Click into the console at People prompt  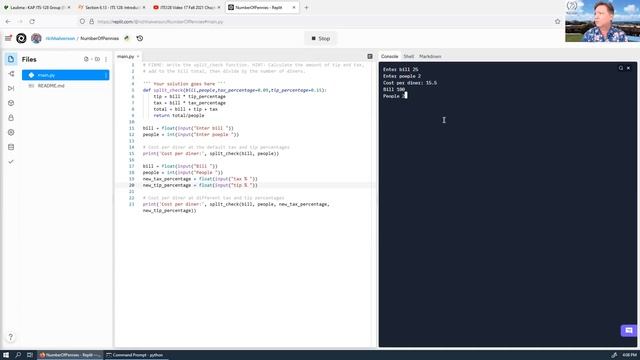pyautogui.click(x=406, y=96)
